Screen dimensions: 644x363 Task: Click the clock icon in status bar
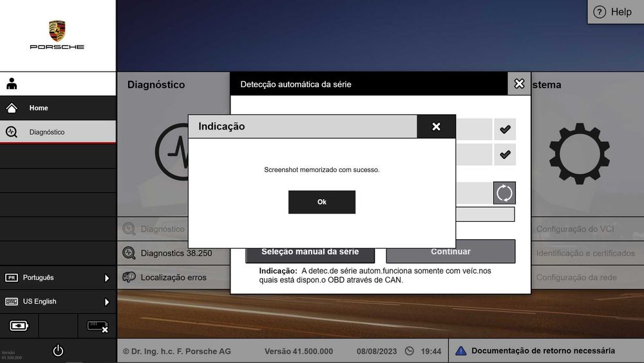click(x=410, y=351)
